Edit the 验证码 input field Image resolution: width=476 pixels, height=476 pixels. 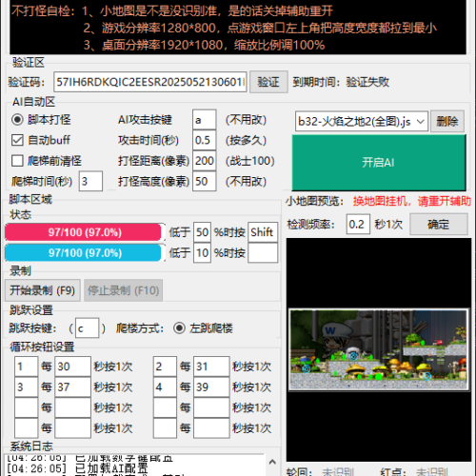(150, 82)
